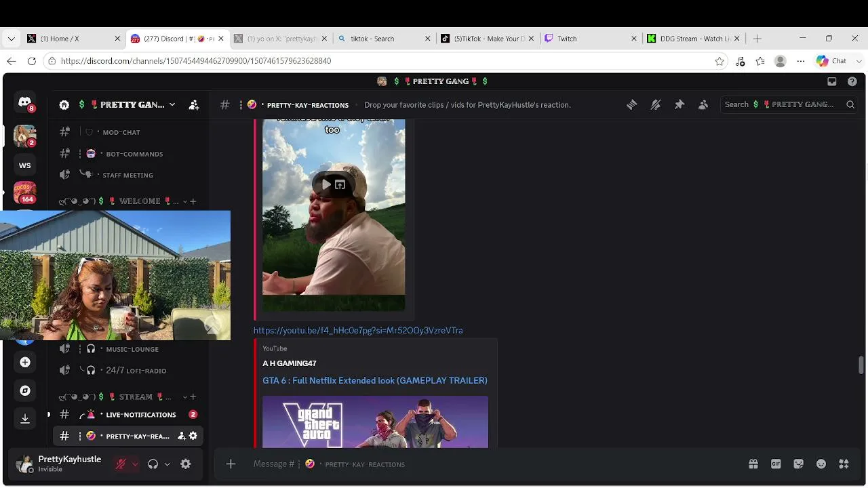The image size is (868, 488).
Task: Open the Grand Theft Auto VI thumbnail
Action: pos(375,422)
